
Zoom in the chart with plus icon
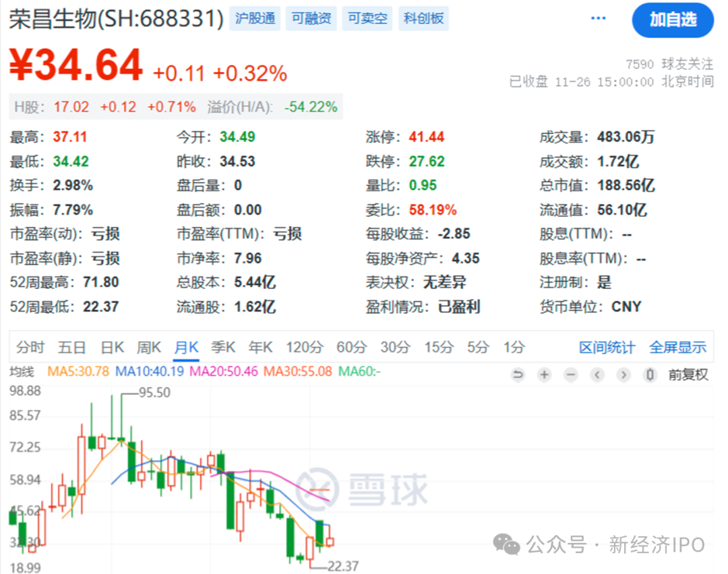[x=544, y=375]
